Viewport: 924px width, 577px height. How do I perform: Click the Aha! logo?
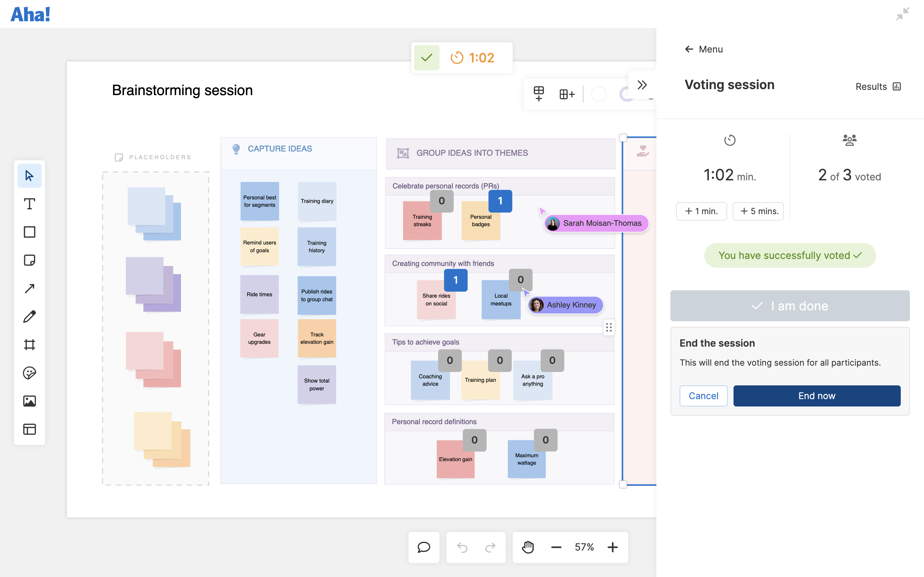click(x=30, y=14)
